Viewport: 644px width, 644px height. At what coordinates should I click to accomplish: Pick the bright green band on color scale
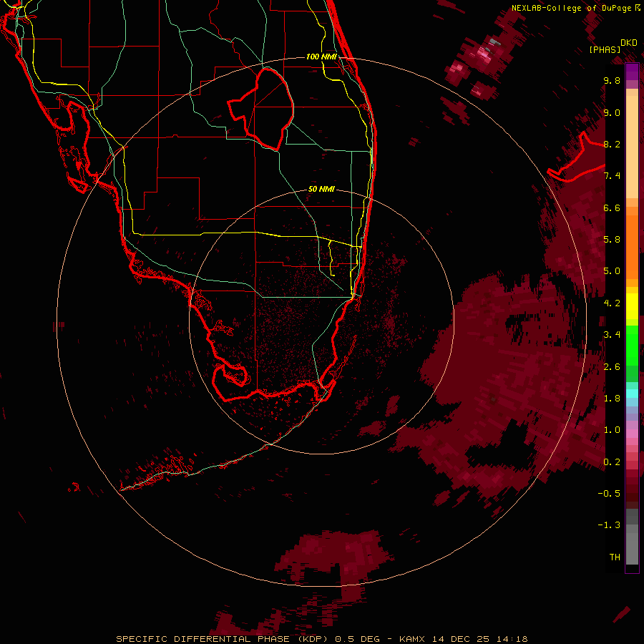point(632,345)
